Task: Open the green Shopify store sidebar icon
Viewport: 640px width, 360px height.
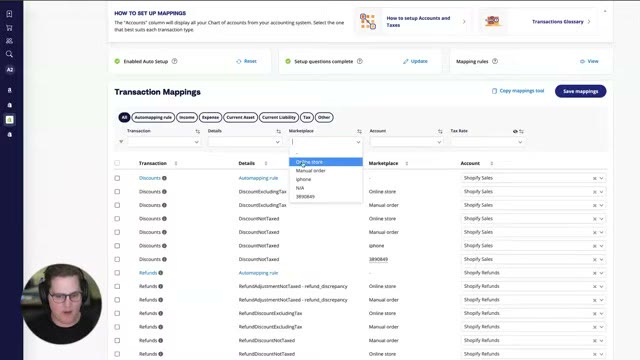Action: (x=9, y=120)
